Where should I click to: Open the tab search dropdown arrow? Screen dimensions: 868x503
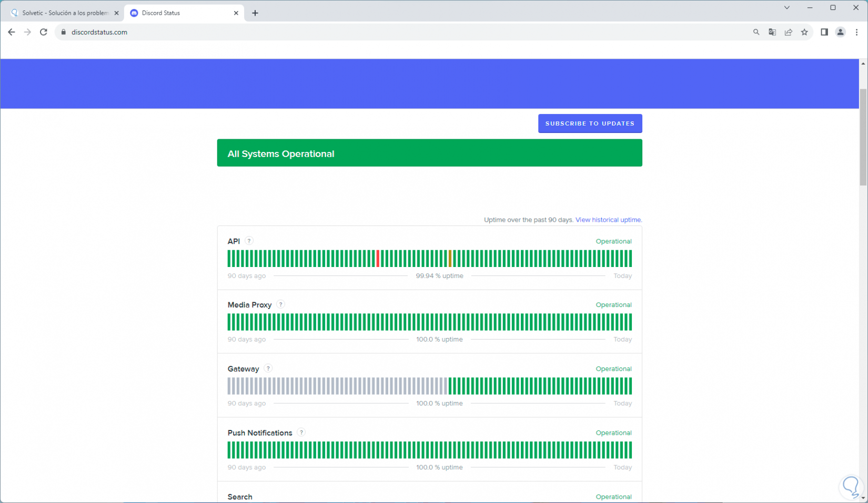point(787,8)
